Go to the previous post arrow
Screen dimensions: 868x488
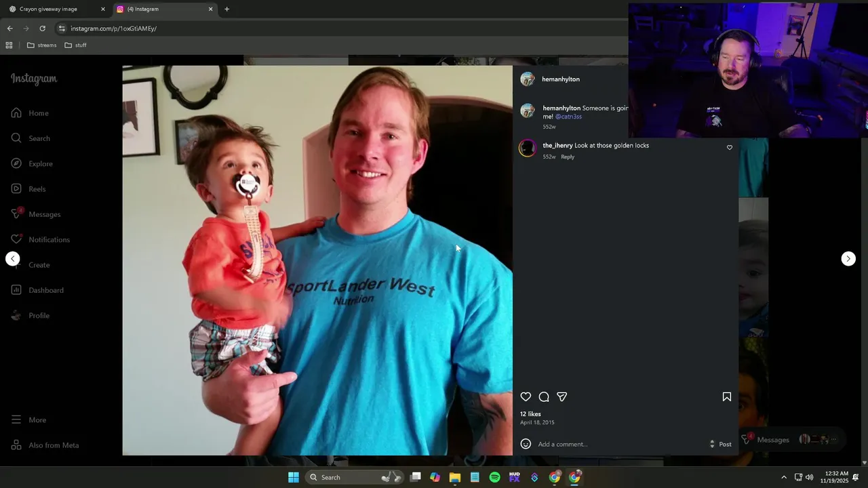pyautogui.click(x=13, y=259)
